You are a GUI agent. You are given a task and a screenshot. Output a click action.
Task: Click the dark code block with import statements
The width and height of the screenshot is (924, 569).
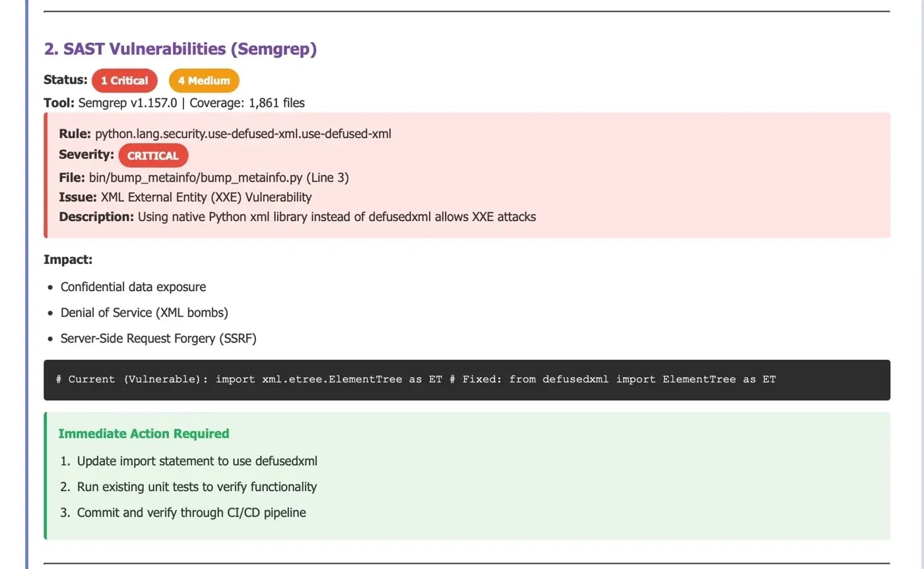(467, 380)
